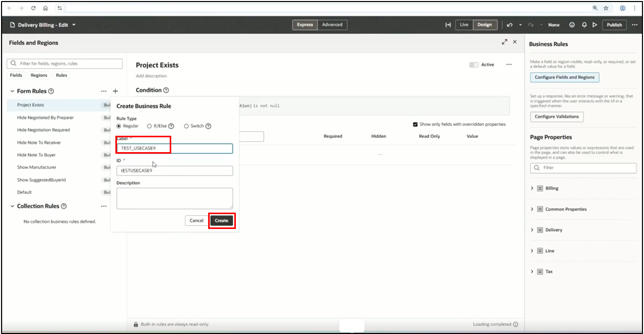644x334 pixels.
Task: Open the Form Rules three-dots menu
Action: (104, 91)
